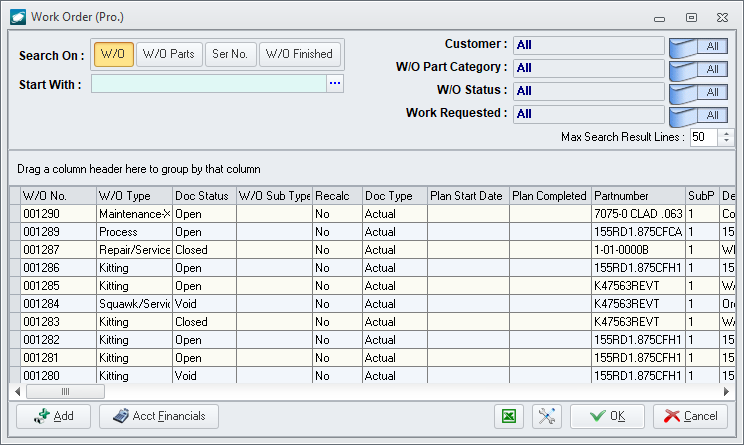The width and height of the screenshot is (744, 445).
Task: Switch search to Ser No.
Action: pyautogui.click(x=230, y=54)
